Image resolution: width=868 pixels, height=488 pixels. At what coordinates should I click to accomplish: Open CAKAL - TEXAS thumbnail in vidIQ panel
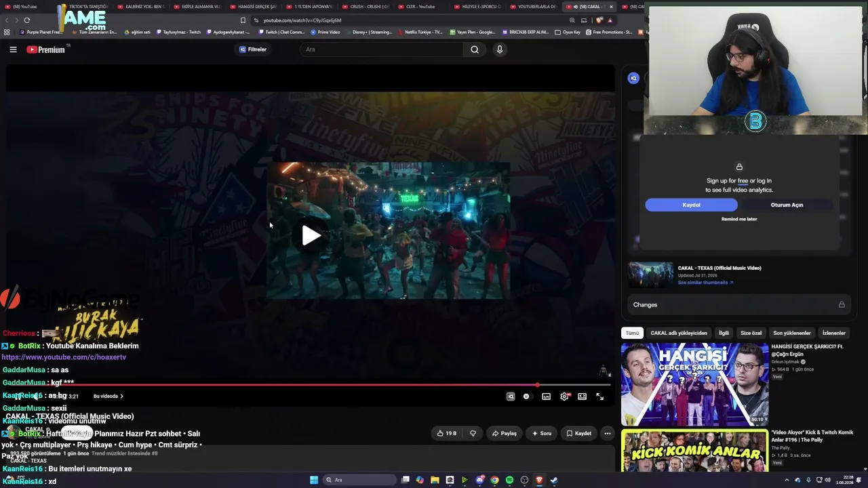pos(650,275)
